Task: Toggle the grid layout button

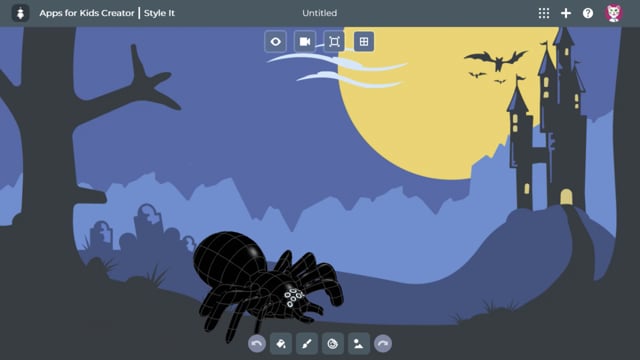Action: [x=364, y=42]
